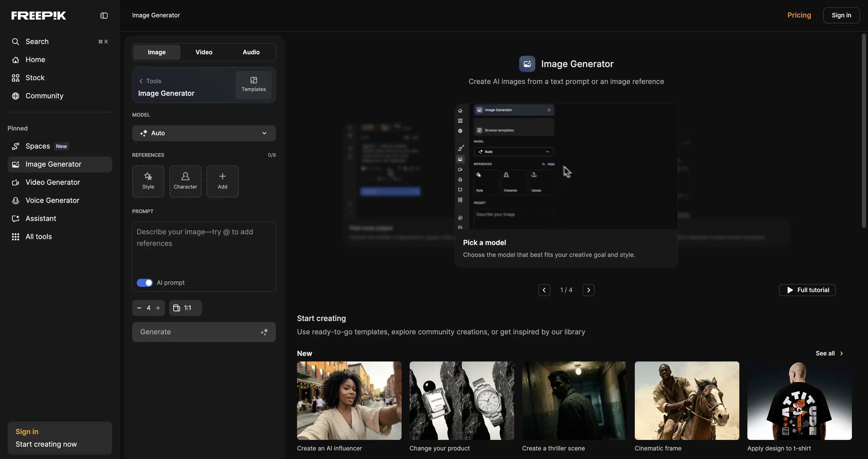Decrease image count with minus
Image resolution: width=868 pixels, height=459 pixels.
139,308
